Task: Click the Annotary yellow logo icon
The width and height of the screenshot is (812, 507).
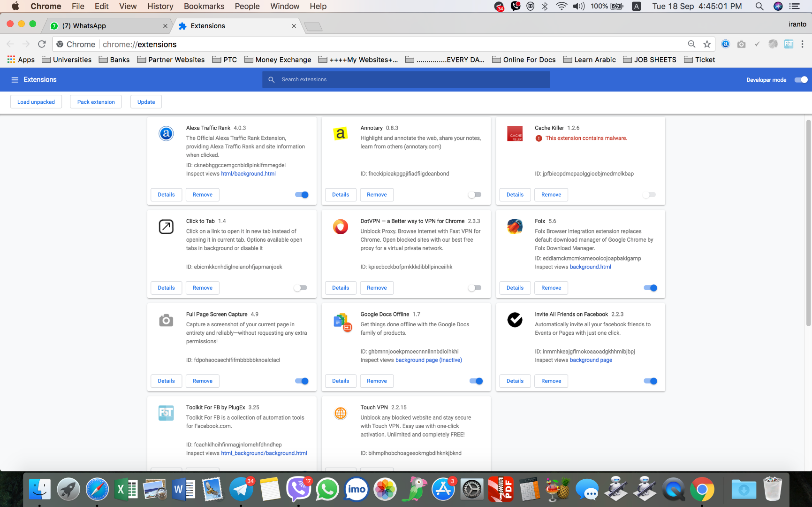Action: tap(341, 134)
